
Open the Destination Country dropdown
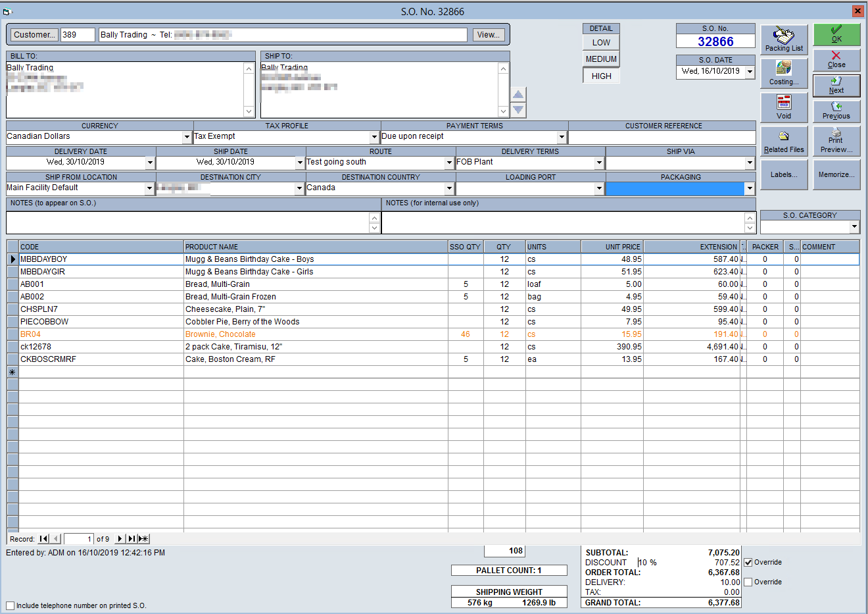click(450, 189)
